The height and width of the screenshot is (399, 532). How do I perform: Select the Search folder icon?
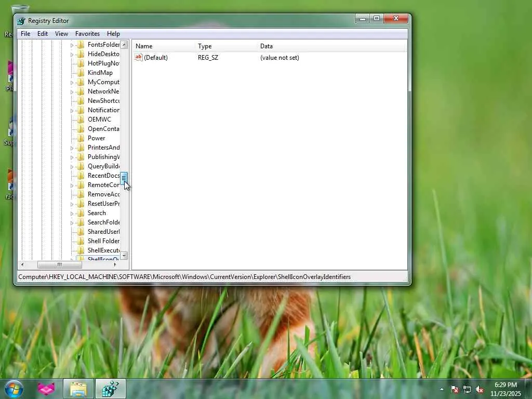(x=81, y=212)
